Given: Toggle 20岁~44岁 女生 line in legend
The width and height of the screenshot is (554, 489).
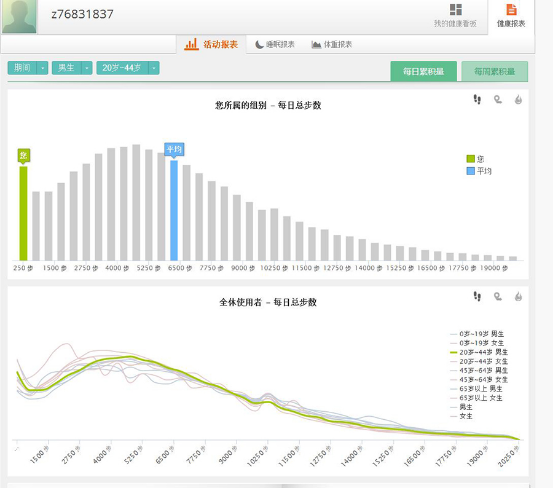Looking at the screenshot, I should 479,361.
